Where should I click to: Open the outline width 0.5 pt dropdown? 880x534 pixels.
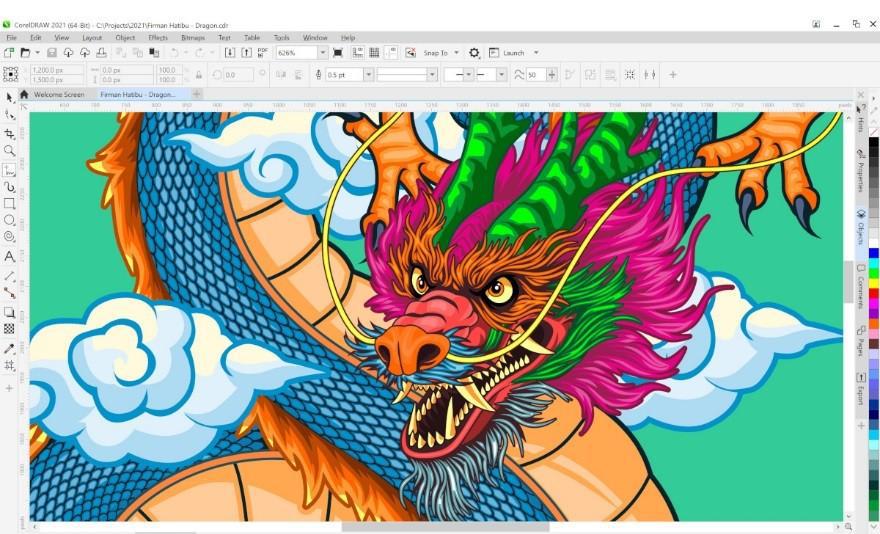tap(369, 75)
